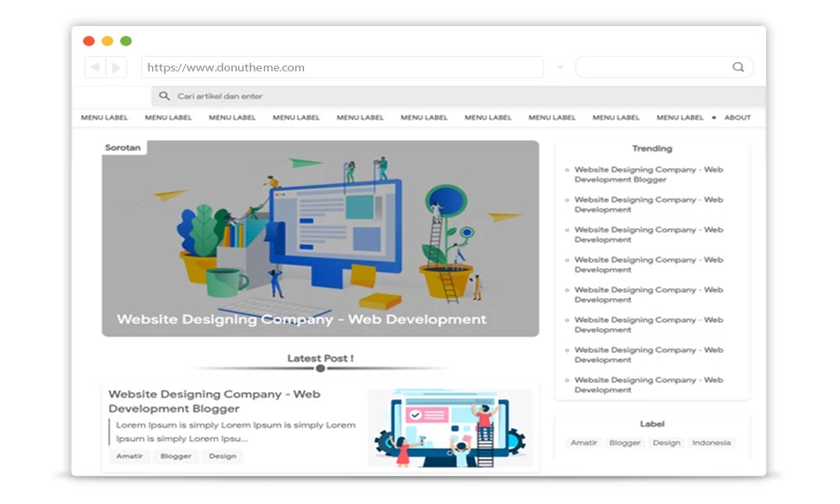Image resolution: width=840 pixels, height=504 pixels.
Task: Focus the Cari artikel dan enter field
Action: [458, 96]
